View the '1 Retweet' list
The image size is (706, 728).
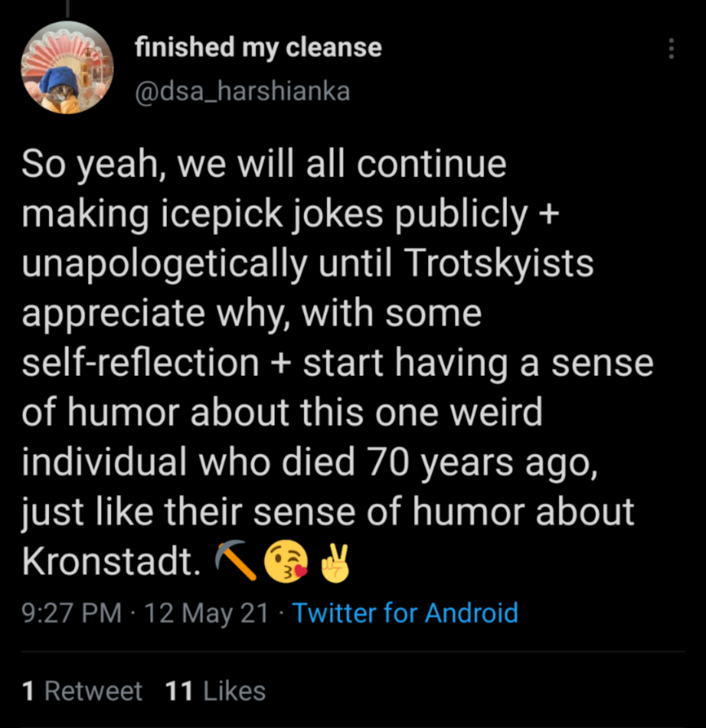(x=82, y=691)
